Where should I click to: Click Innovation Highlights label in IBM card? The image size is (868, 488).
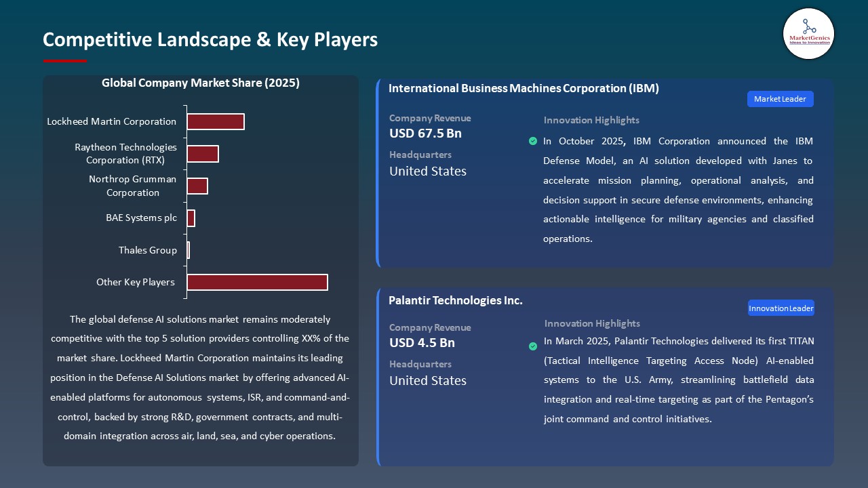pos(591,120)
